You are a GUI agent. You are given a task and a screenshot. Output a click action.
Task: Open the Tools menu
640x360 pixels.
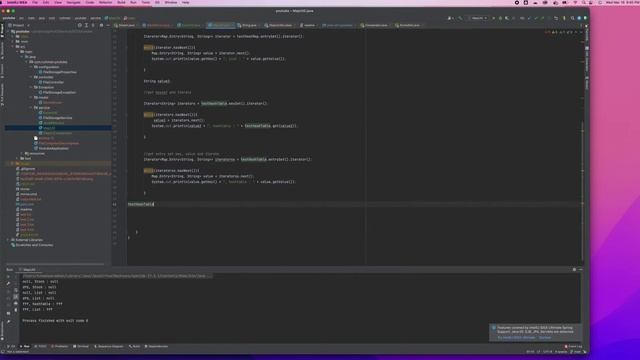(145, 2)
